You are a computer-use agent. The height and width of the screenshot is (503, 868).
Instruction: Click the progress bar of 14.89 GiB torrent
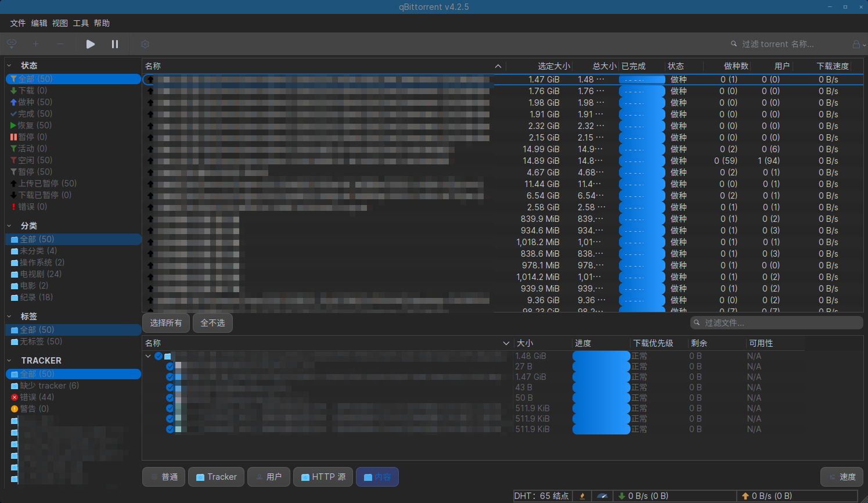point(642,161)
